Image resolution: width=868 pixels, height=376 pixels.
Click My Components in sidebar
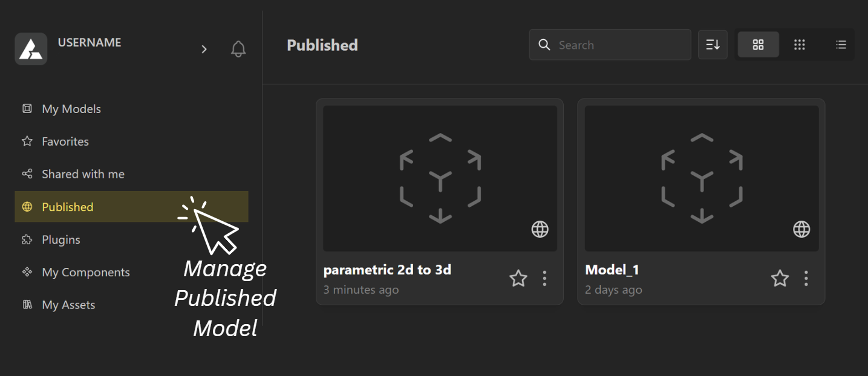click(85, 272)
